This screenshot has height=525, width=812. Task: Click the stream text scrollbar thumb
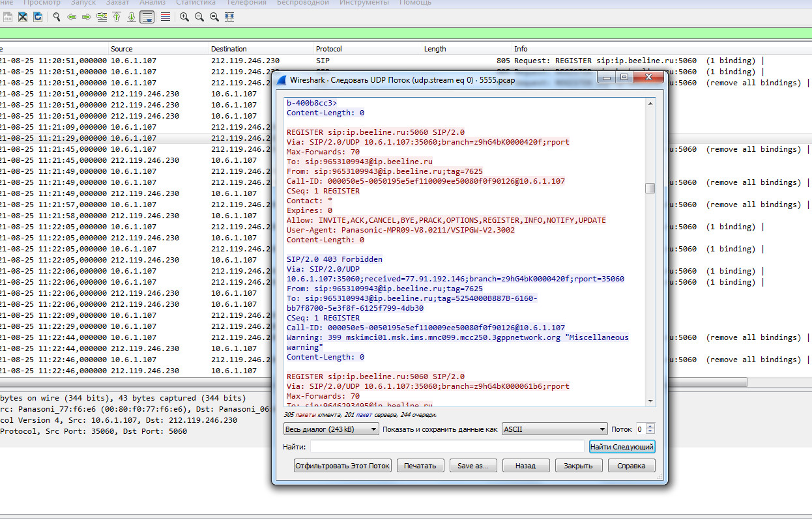[x=650, y=188]
